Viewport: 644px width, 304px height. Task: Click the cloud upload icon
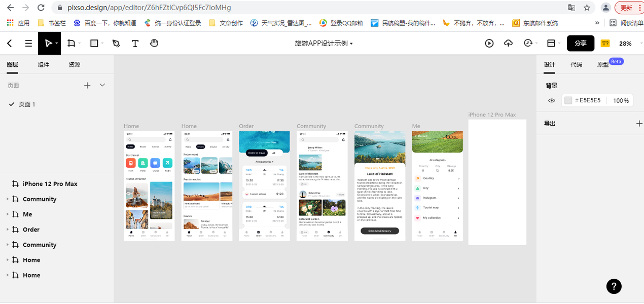pos(508,44)
